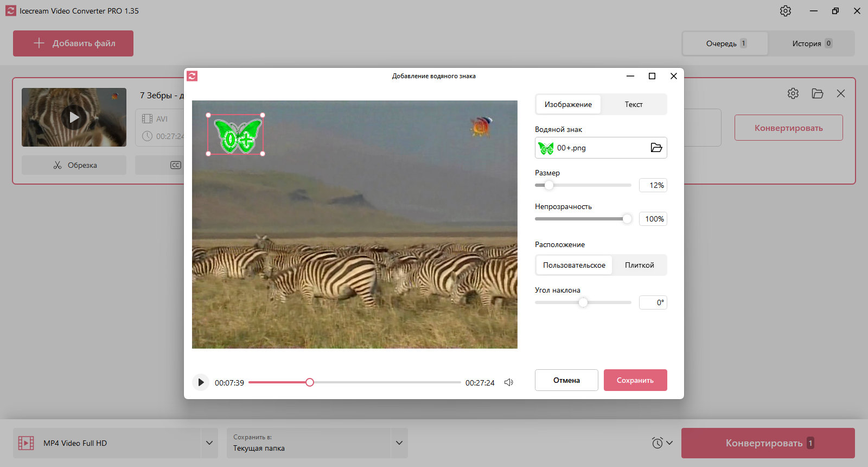Image resolution: width=868 pixels, height=467 pixels.
Task: Mute preview with speaker icon
Action: pos(509,382)
